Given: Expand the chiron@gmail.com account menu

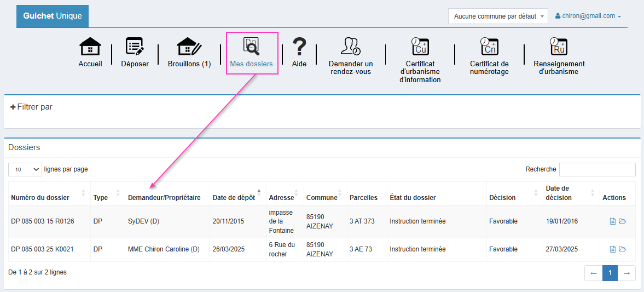Looking at the screenshot, I should pyautogui.click(x=588, y=16).
